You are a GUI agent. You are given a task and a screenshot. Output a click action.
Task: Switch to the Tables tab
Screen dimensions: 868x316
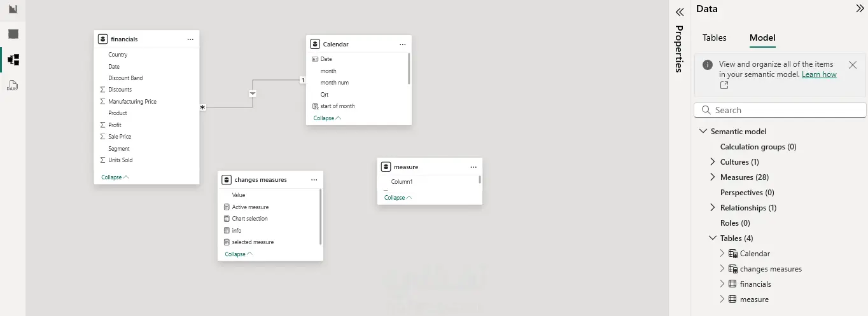(714, 38)
